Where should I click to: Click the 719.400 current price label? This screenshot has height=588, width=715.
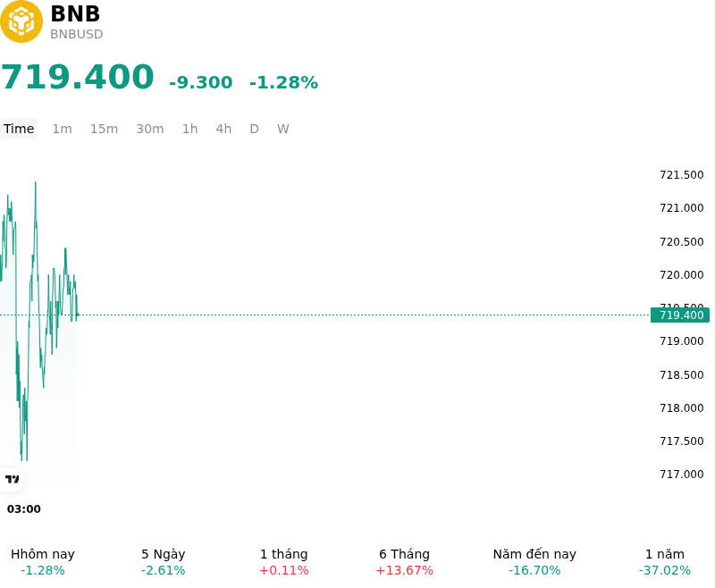[680, 315]
